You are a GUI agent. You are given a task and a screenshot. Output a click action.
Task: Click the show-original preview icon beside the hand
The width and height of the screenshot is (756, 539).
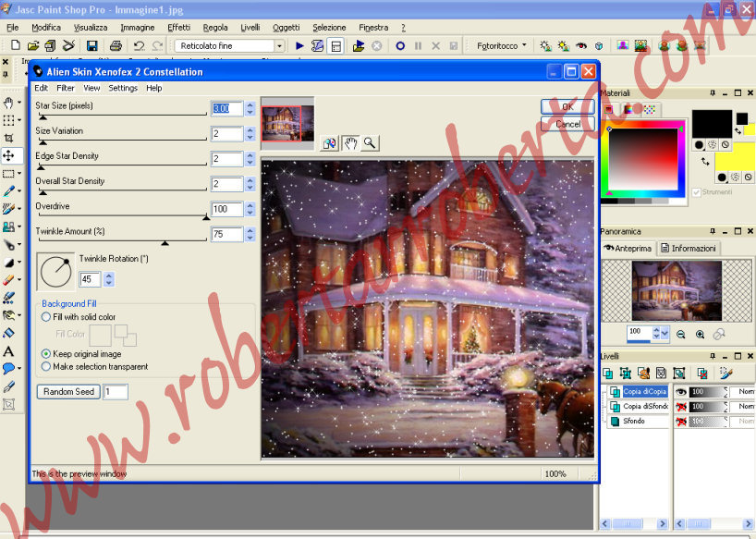[330, 142]
